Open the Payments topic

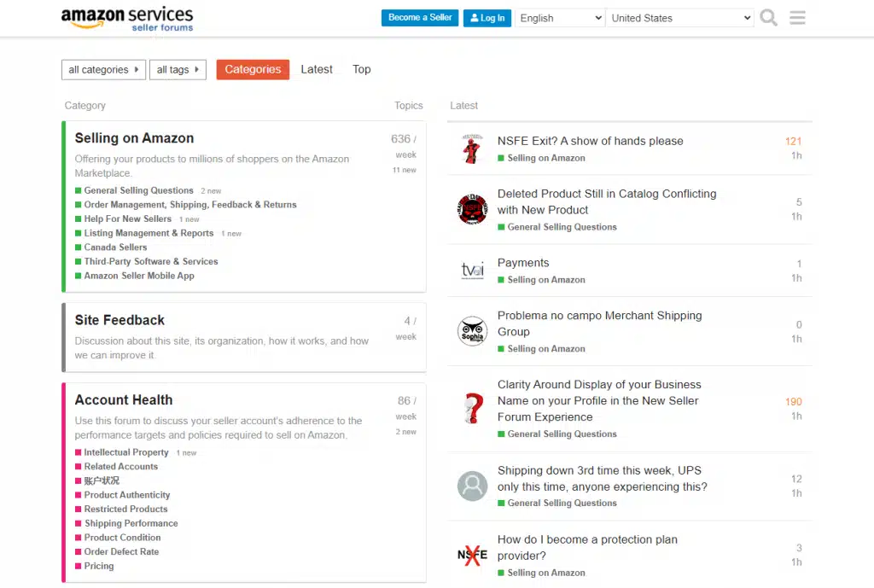pyautogui.click(x=523, y=263)
